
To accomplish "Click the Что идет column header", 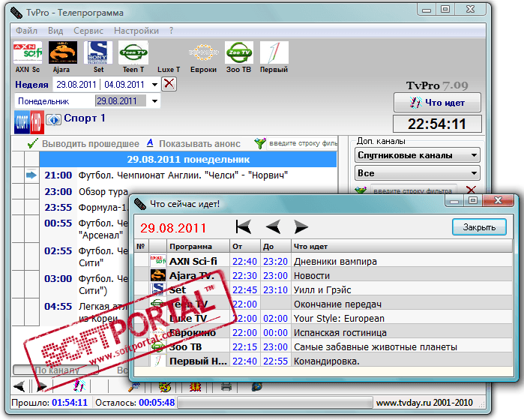I will tap(401, 247).
